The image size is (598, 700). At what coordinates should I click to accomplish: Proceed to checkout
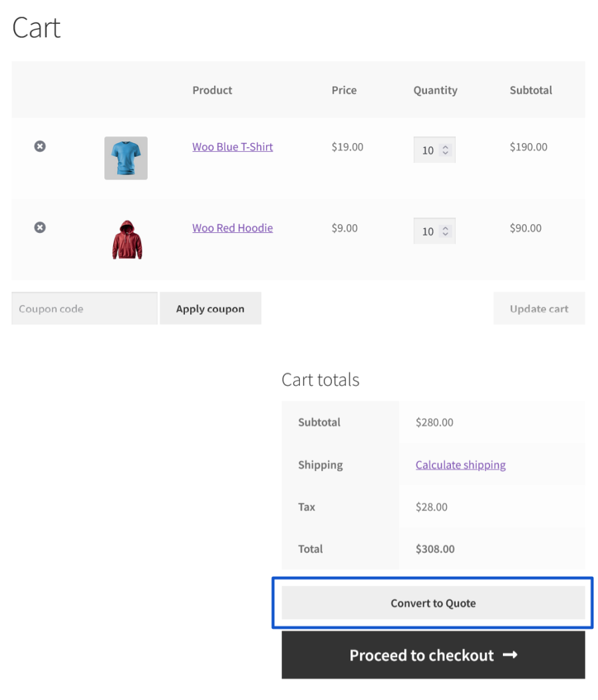[433, 655]
